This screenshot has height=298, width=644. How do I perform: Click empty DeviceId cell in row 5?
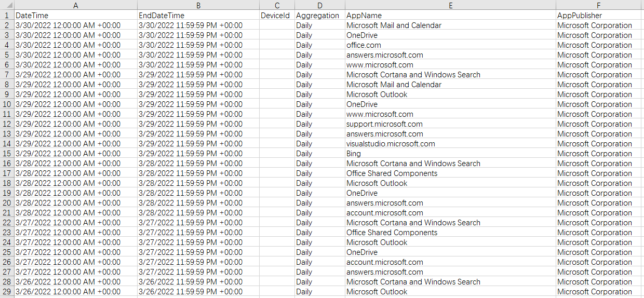277,55
